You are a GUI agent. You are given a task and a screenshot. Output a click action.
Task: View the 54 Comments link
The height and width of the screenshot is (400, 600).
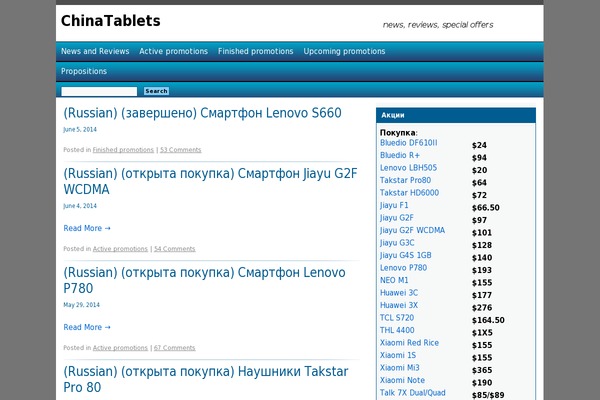pyautogui.click(x=174, y=249)
